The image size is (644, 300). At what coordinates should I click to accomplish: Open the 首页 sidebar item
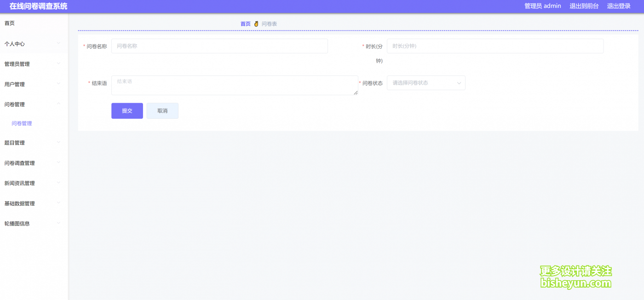10,23
